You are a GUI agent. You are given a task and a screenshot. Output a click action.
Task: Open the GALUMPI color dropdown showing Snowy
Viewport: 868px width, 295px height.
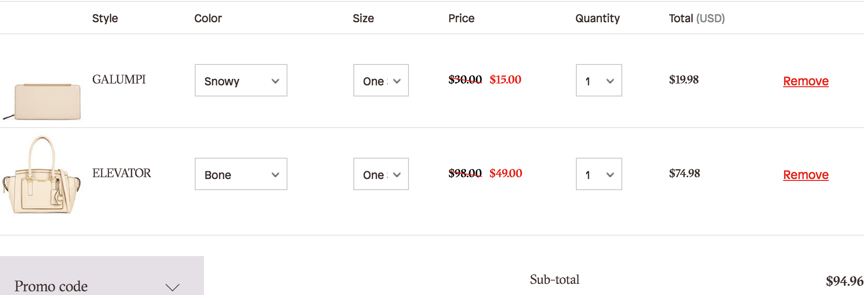tap(241, 81)
